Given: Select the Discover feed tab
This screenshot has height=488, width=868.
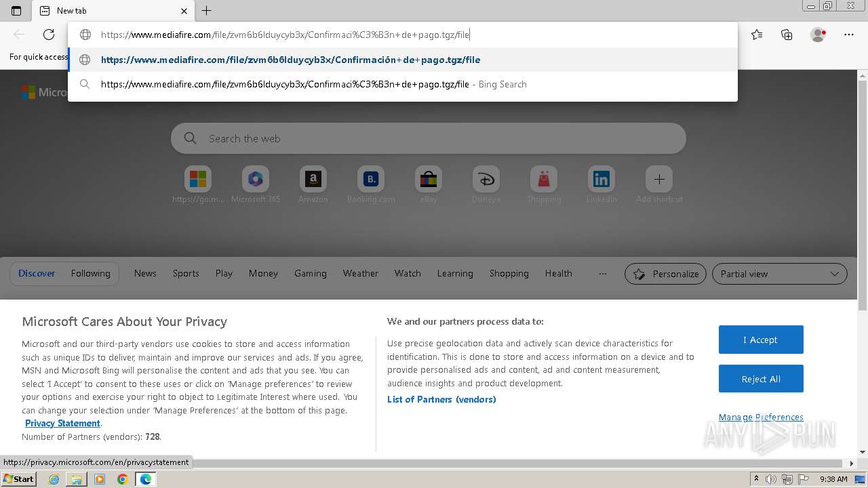Looking at the screenshot, I should point(37,273).
